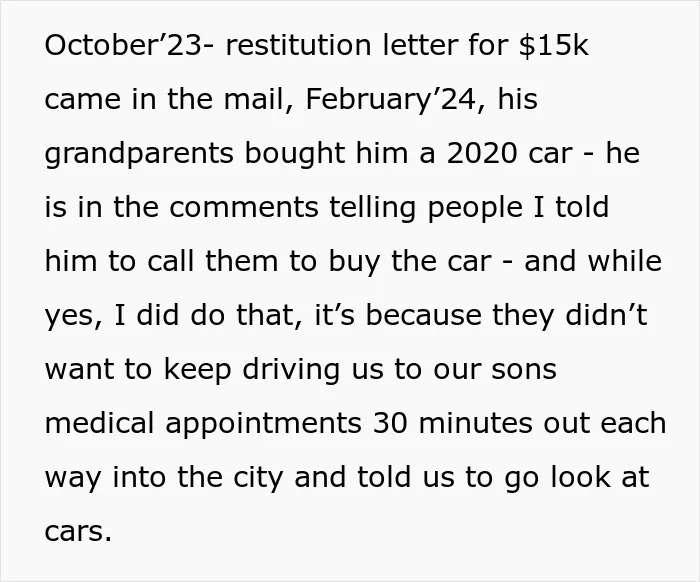Click the word "look" in second-last line
Viewport: 700px width, 582px height.
(580, 477)
